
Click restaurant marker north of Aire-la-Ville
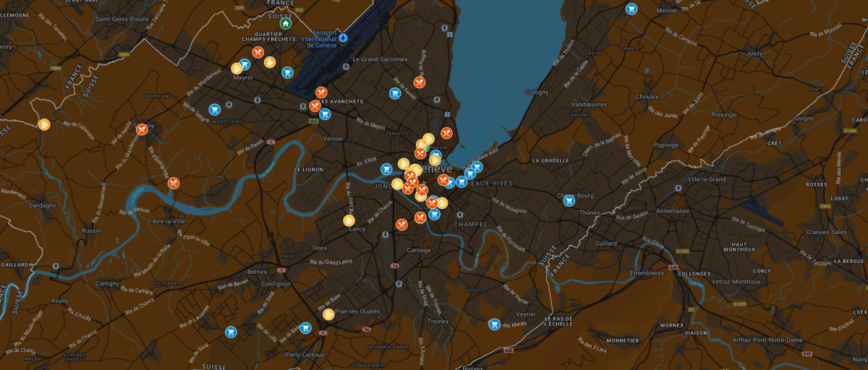click(174, 183)
